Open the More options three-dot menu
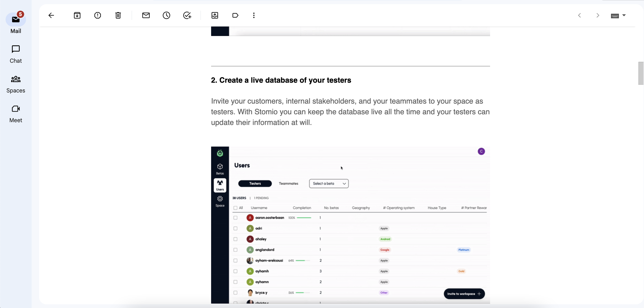Screen dimensions: 644x308 (x=254, y=16)
